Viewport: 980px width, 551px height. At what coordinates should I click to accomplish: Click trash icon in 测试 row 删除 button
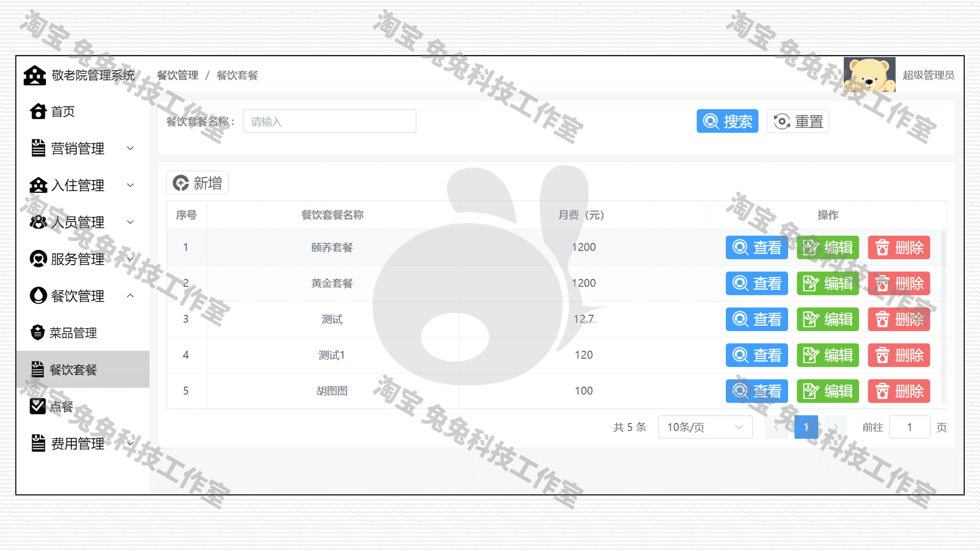(x=882, y=319)
